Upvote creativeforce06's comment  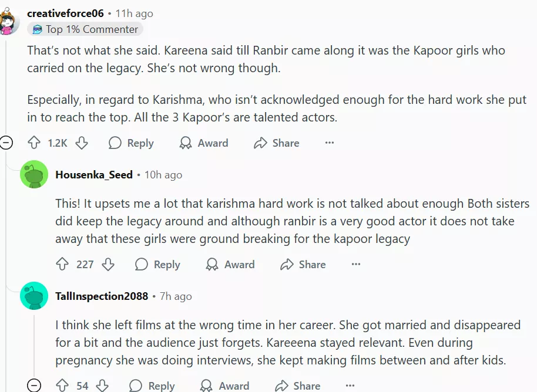pyautogui.click(x=34, y=143)
